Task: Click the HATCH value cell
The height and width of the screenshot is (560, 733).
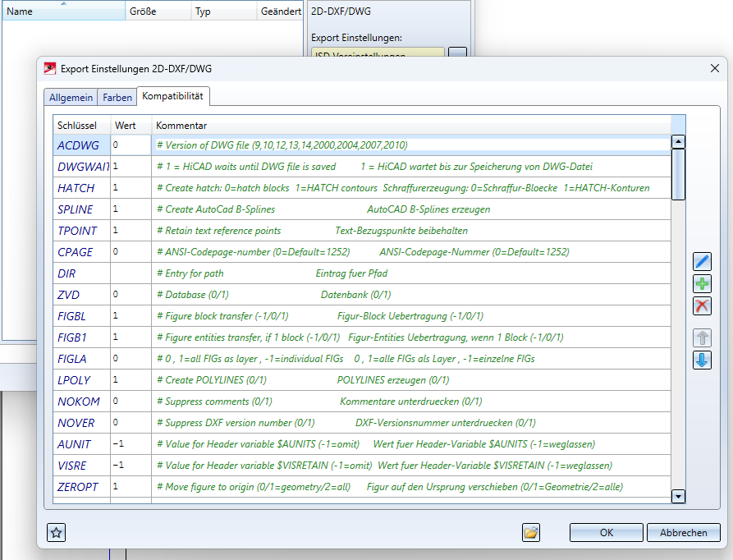Action: click(x=131, y=188)
